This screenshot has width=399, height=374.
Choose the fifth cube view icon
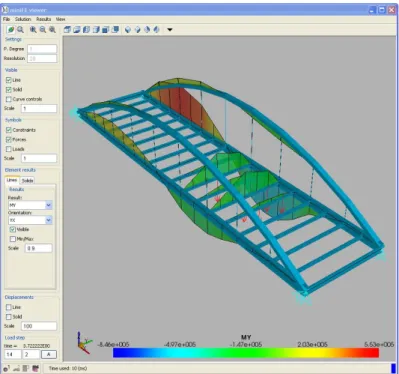105,30
